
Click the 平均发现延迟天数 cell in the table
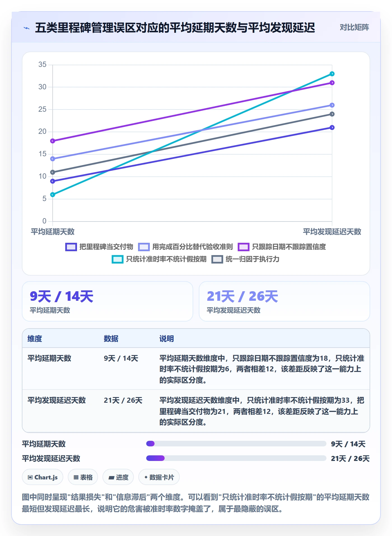(57, 400)
